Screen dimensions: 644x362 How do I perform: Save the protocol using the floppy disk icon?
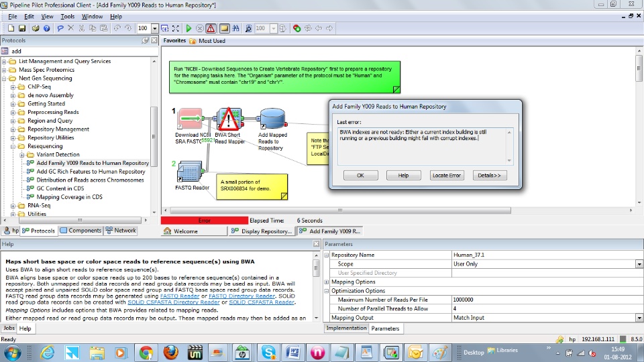(x=22, y=28)
